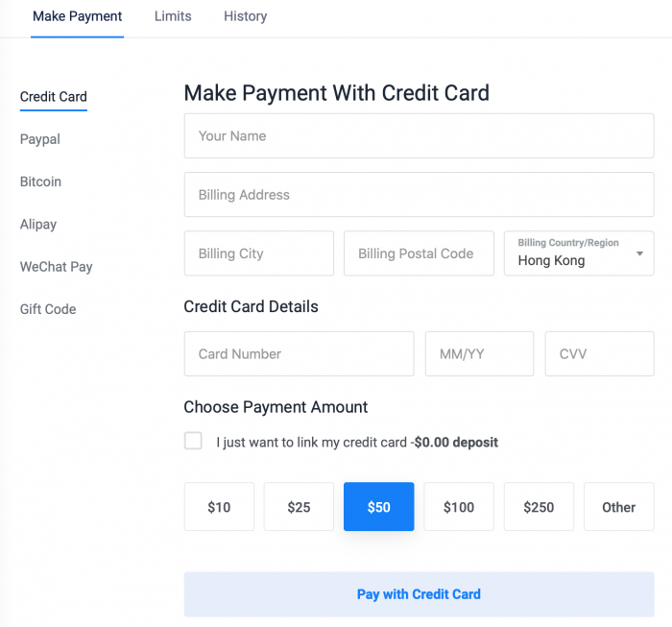The height and width of the screenshot is (627, 672).
Task: Open the Billing Country/Region dropdown
Action: coord(579,253)
